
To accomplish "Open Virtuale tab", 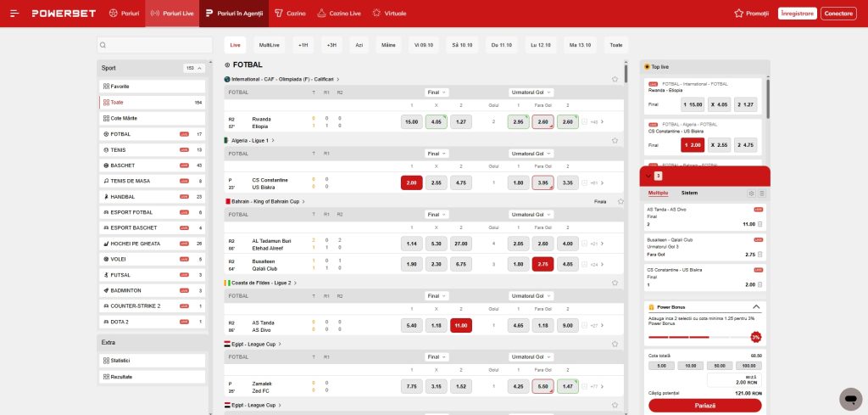I will pos(389,14).
